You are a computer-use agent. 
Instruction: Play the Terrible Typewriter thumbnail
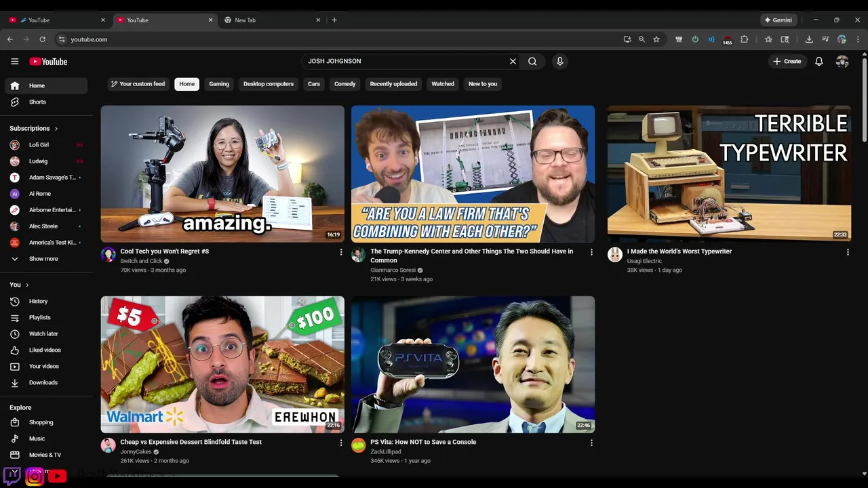click(729, 174)
